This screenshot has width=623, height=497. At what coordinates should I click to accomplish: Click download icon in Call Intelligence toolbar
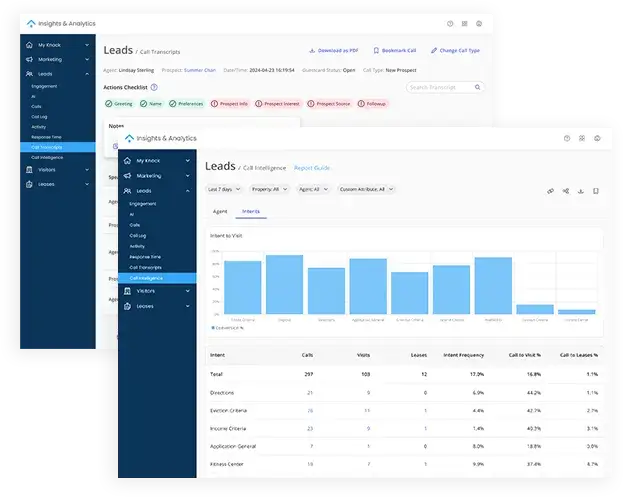581,191
